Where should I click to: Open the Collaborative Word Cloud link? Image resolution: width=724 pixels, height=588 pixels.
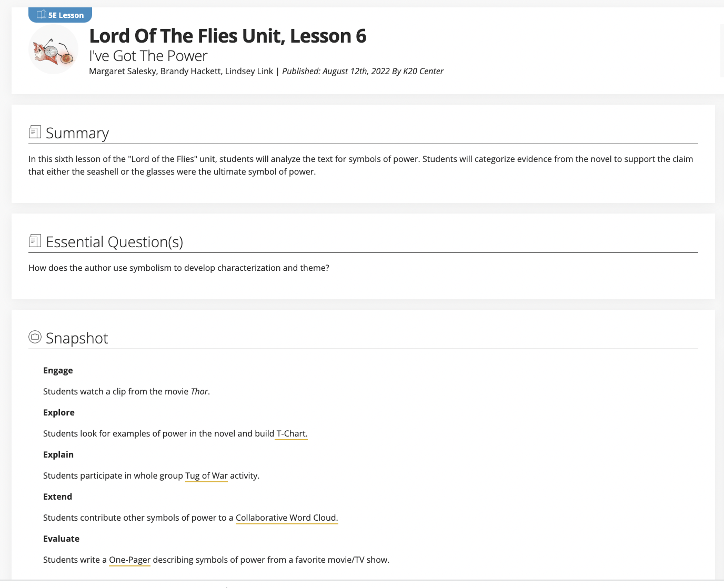tap(286, 518)
